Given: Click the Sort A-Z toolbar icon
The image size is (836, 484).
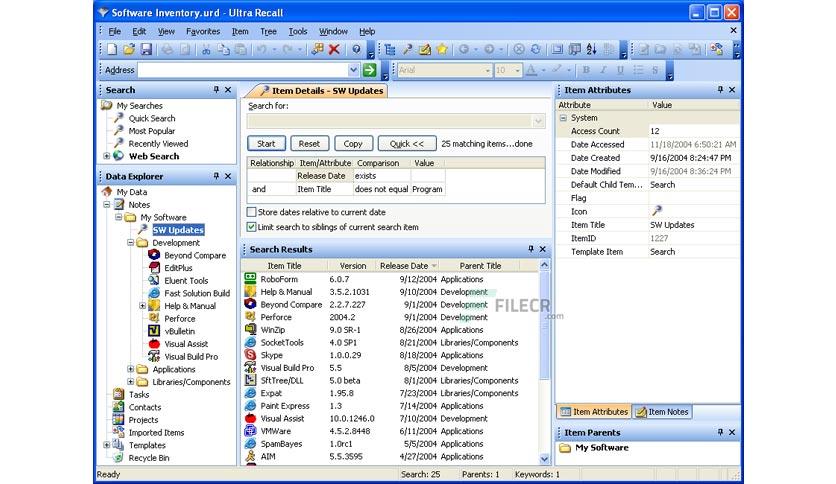Looking at the screenshot, I should coord(591,50).
